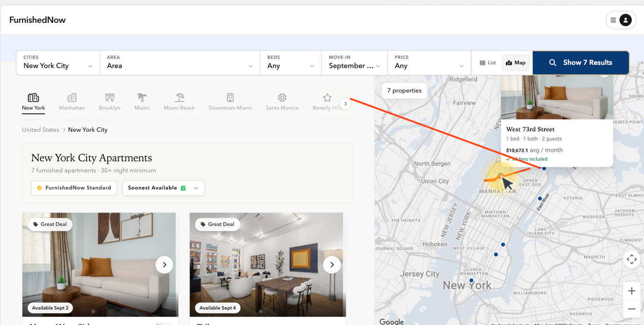Choose the Miami palm tree icon
644x325 pixels.
[x=142, y=98]
